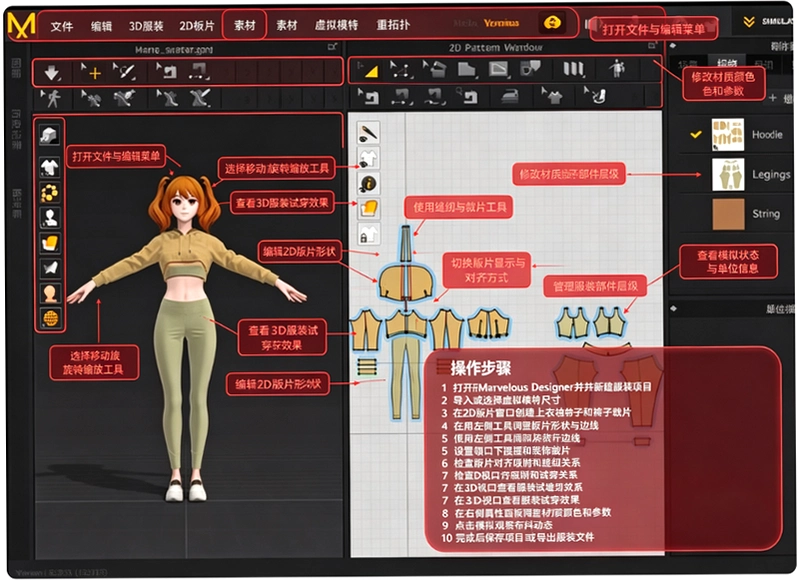
Task: Choose the sewing machine tool in 3D window toolbar
Action: point(167,71)
